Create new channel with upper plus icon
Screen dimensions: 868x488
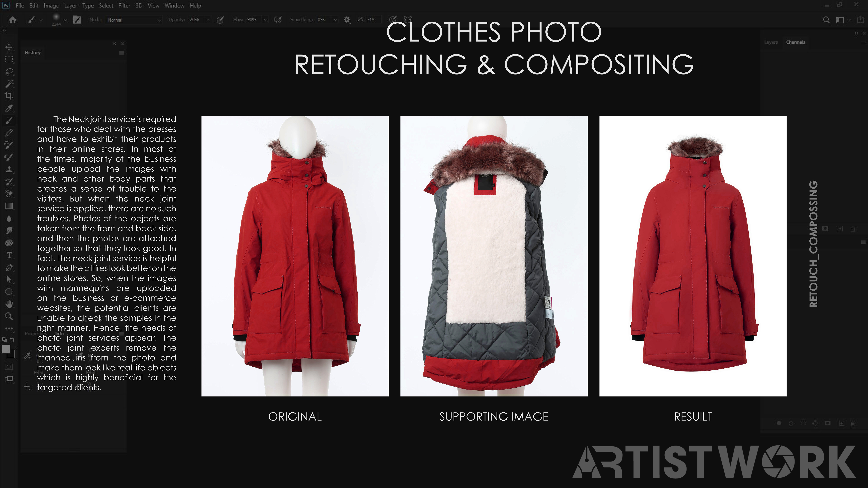tap(840, 229)
